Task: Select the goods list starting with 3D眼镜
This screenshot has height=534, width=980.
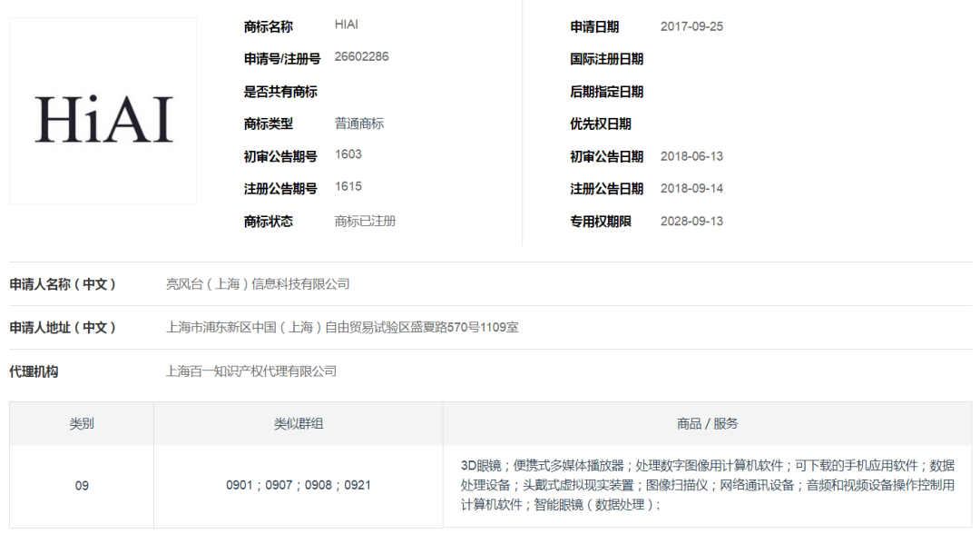Action: [x=708, y=485]
